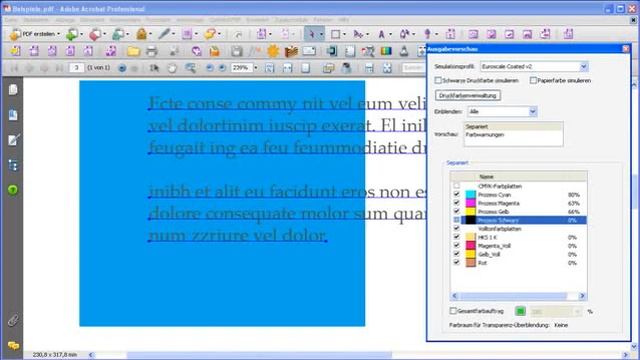Expand dropdown arrow beside green arrow icon

point(81,34)
